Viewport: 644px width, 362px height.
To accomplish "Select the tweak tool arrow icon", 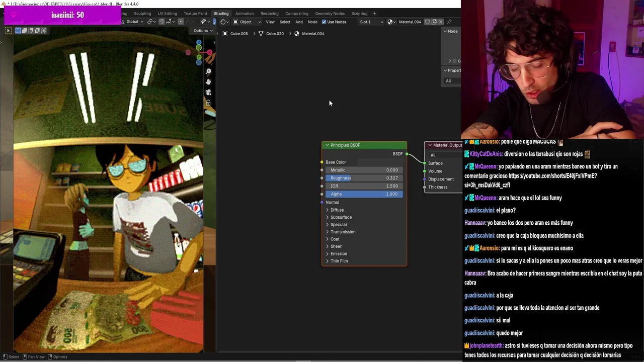I will pos(8,31).
